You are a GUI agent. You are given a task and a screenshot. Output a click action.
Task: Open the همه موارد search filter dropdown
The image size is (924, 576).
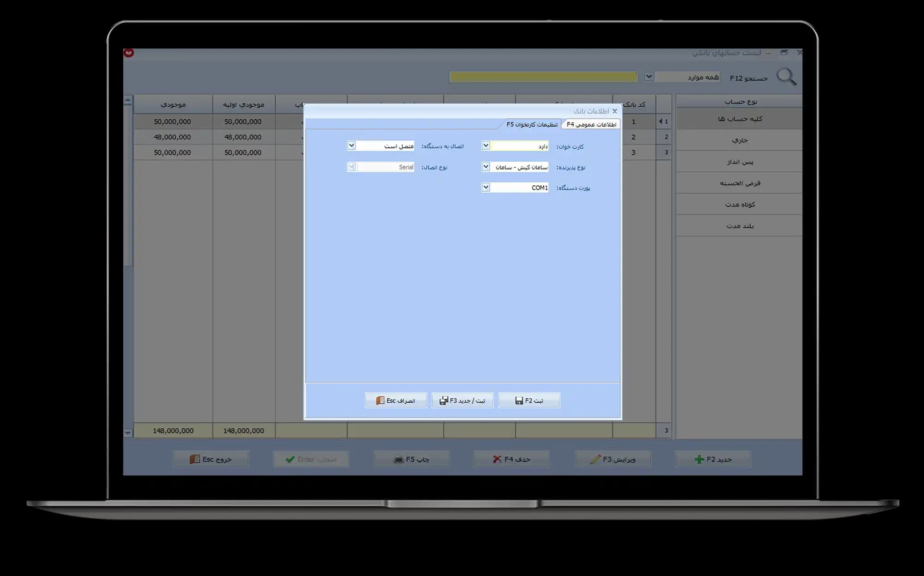(649, 77)
